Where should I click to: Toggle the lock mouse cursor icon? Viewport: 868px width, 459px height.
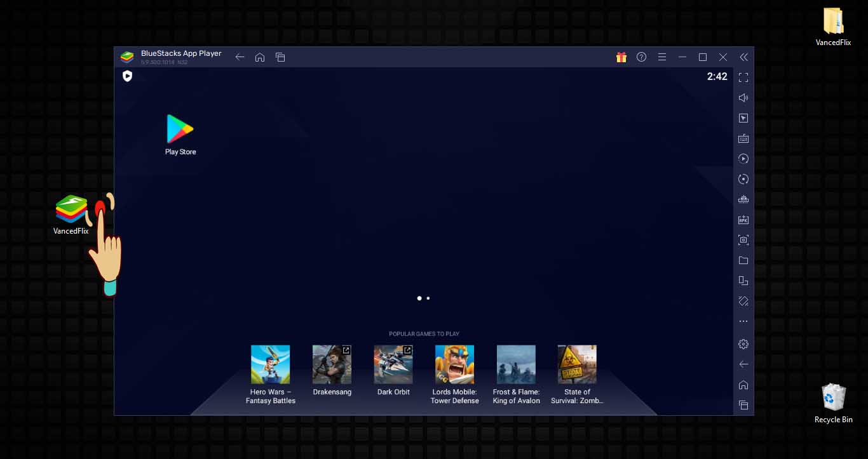click(x=743, y=118)
